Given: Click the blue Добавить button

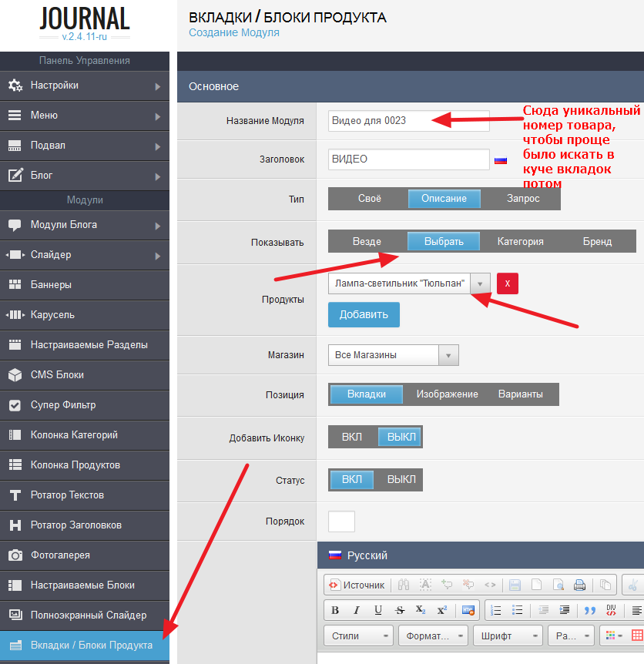Looking at the screenshot, I should (x=364, y=314).
